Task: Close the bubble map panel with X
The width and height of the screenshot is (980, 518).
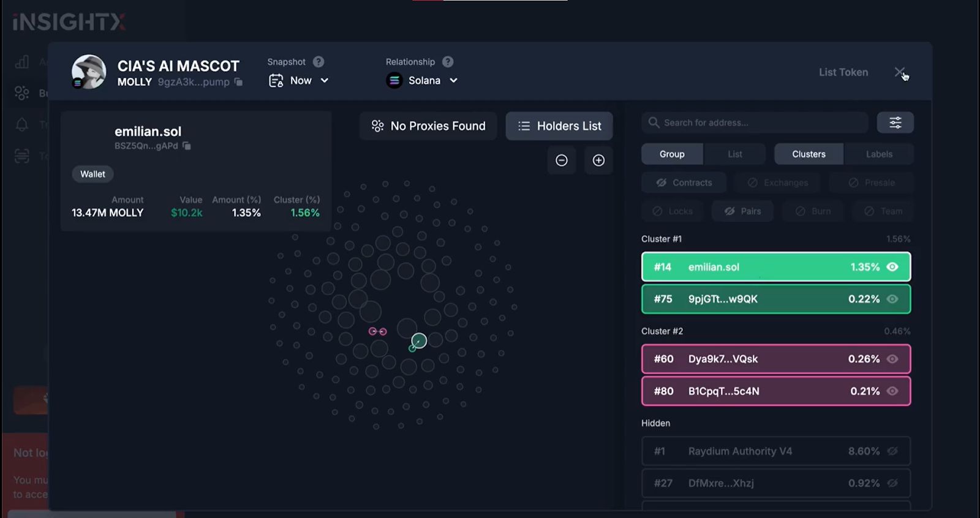Action: coord(900,72)
